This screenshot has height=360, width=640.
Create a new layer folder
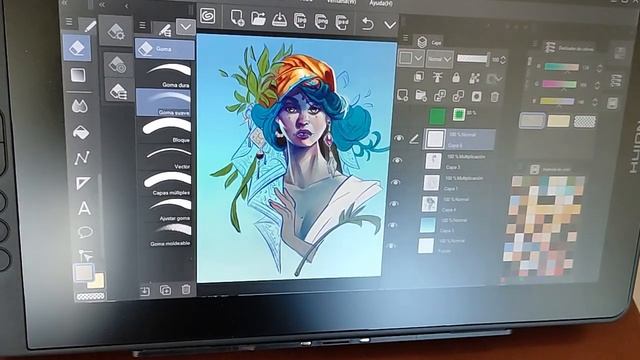click(421, 96)
